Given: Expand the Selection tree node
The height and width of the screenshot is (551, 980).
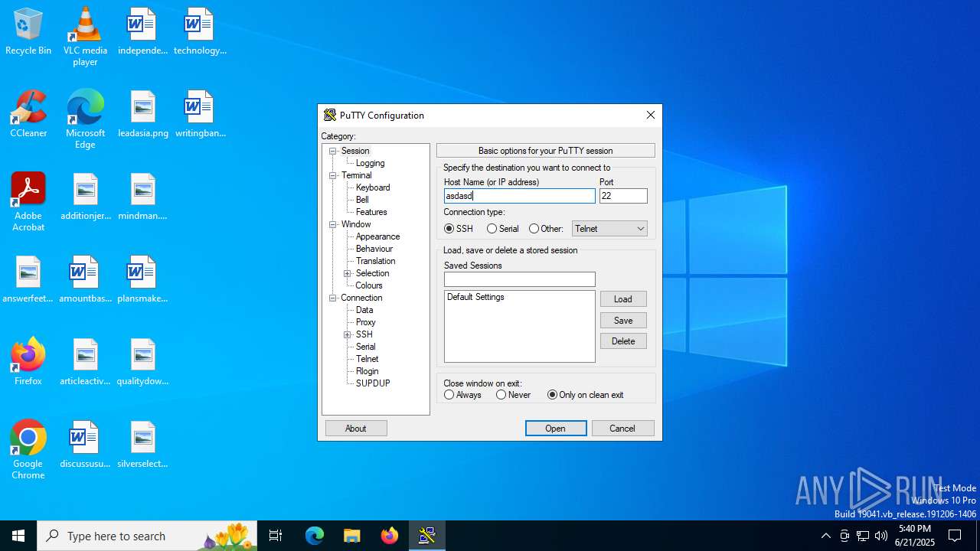Looking at the screenshot, I should pyautogui.click(x=348, y=273).
